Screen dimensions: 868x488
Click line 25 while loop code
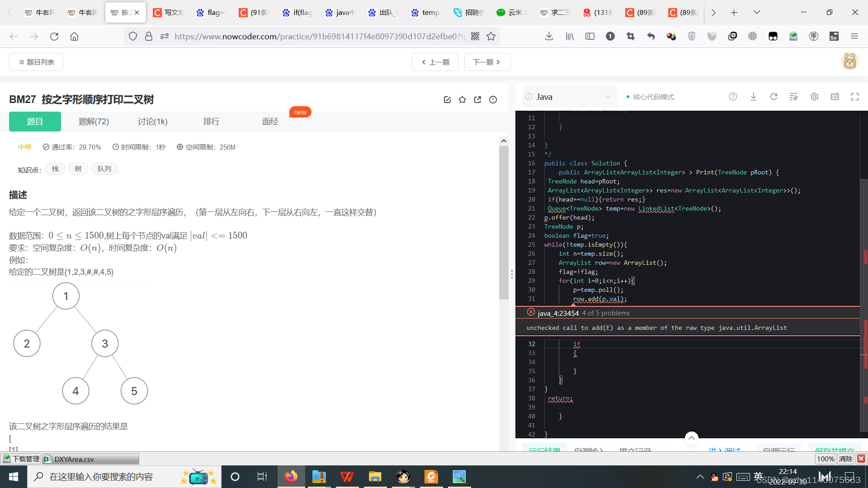(585, 244)
